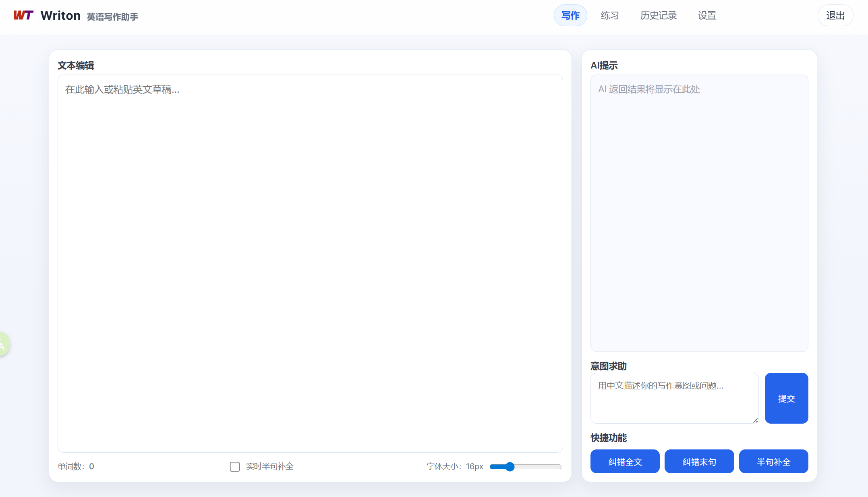Screen dimensions: 868x497
Task: Go to the 历史记录 tab
Action: tap(658, 16)
